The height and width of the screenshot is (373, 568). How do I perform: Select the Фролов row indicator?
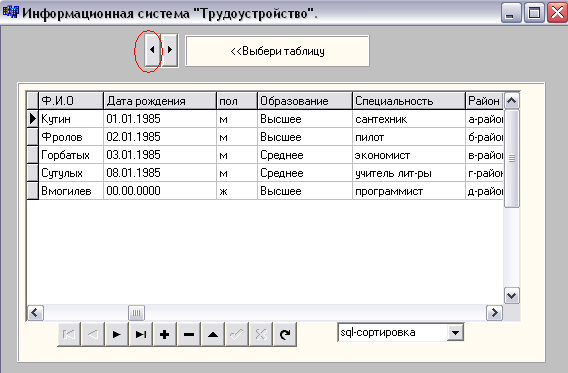click(33, 137)
